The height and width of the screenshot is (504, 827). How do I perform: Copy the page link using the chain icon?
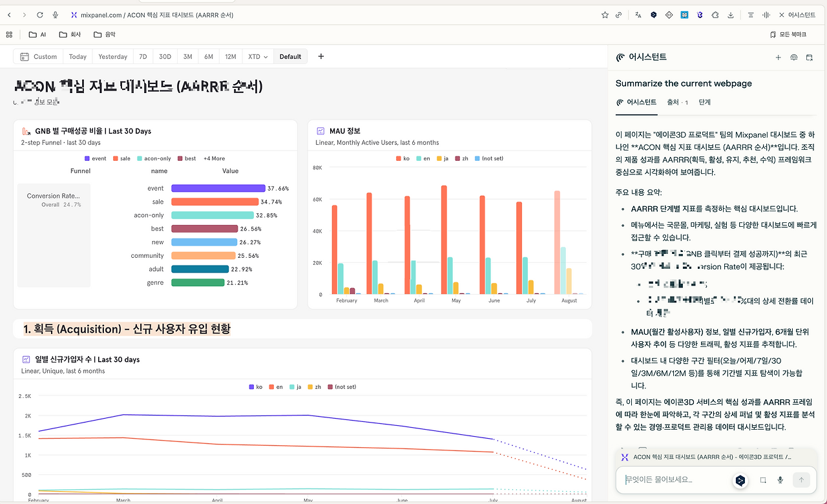coord(618,15)
